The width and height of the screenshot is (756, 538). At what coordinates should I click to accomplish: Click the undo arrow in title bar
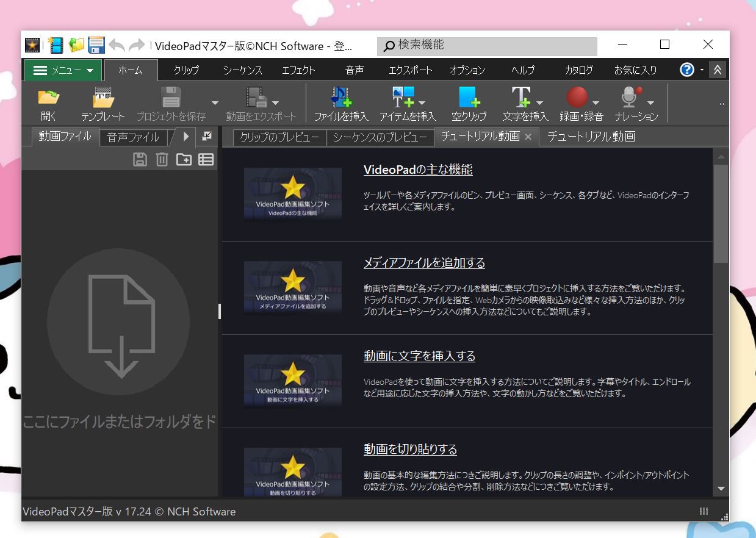click(x=117, y=45)
